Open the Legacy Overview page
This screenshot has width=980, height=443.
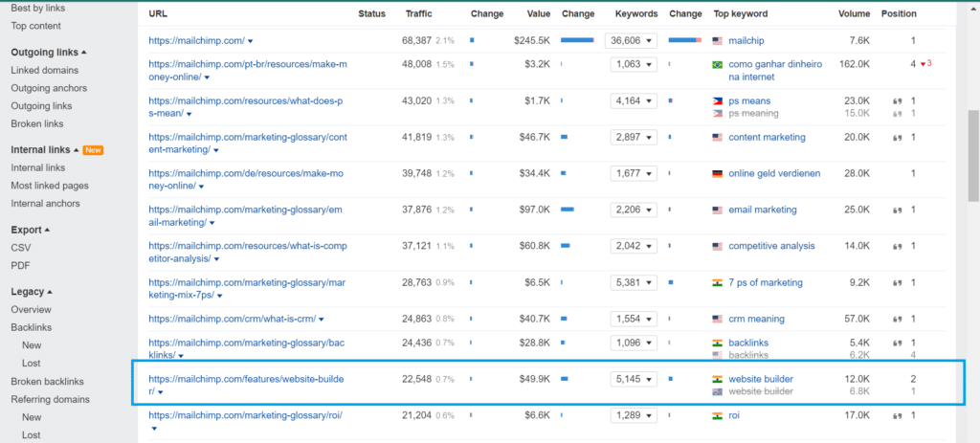31,309
